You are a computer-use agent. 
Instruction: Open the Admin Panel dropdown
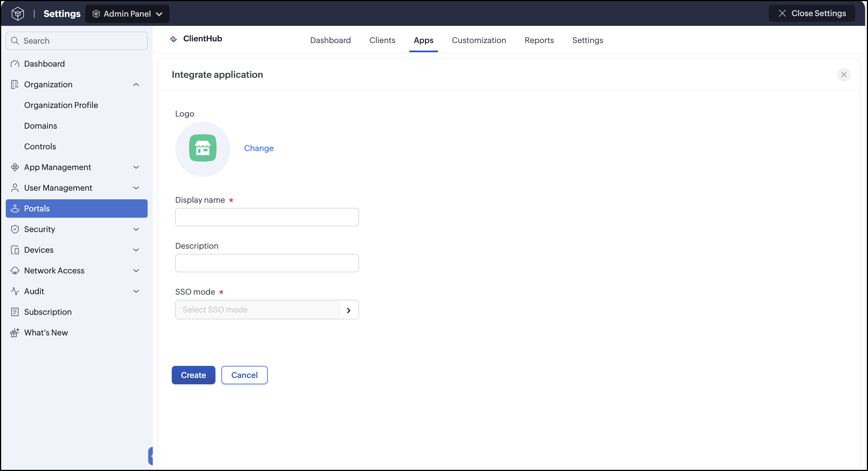pyautogui.click(x=127, y=14)
